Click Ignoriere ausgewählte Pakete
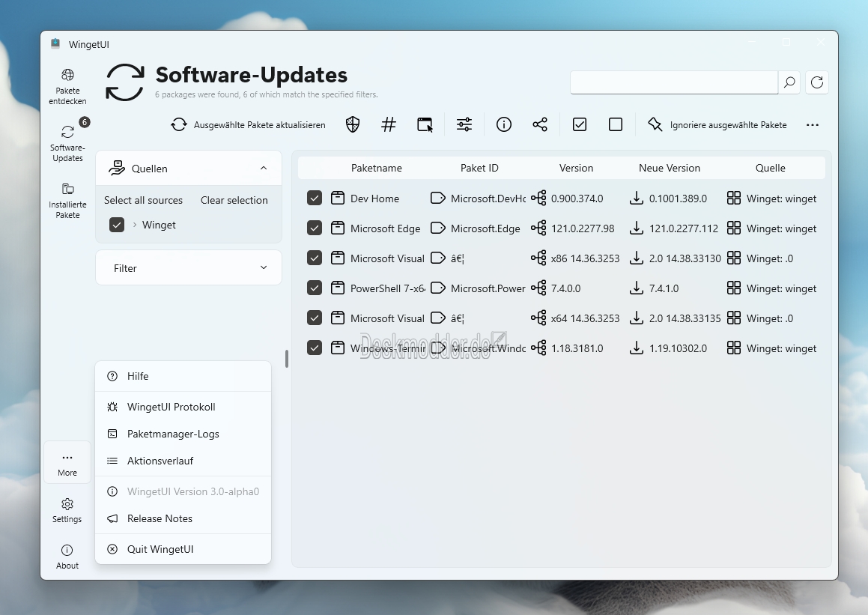 point(717,124)
